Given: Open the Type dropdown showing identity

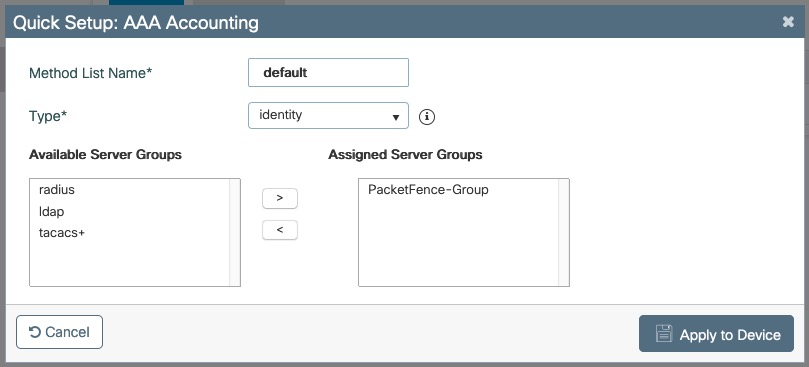Looking at the screenshot, I should pyautogui.click(x=328, y=116).
